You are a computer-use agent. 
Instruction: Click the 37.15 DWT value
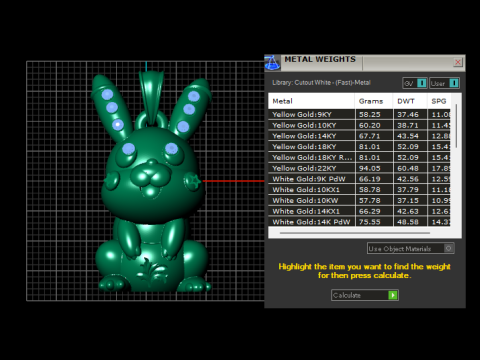pos(408,200)
